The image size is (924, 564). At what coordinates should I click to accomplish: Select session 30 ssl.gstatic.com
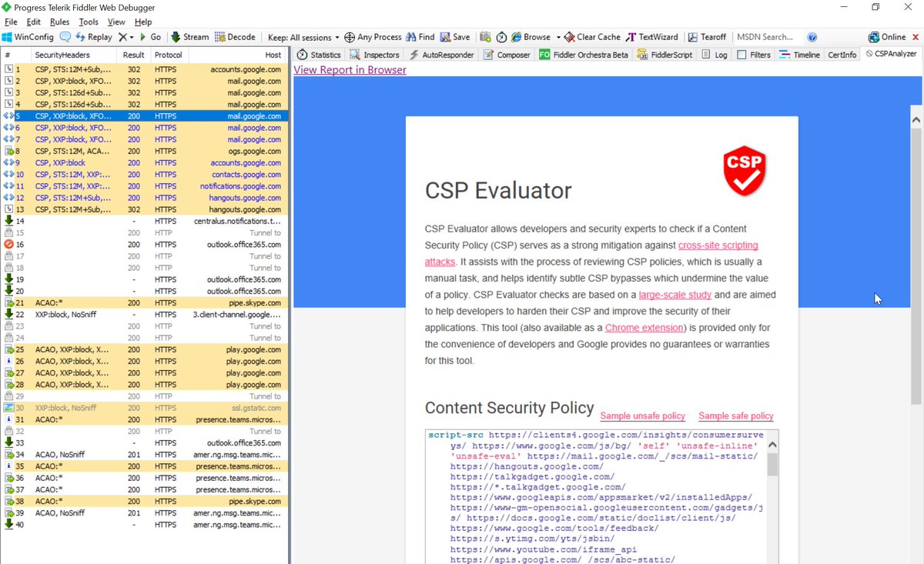click(144, 408)
